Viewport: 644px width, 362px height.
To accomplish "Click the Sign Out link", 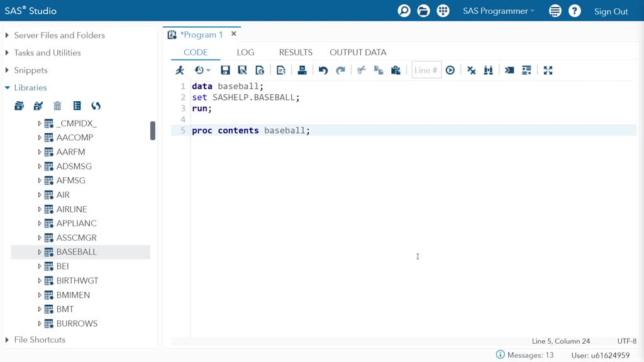I will (x=611, y=11).
